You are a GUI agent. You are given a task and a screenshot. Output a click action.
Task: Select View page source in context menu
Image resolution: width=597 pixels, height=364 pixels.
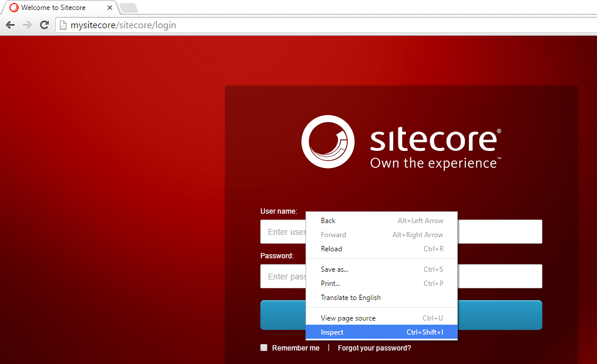pos(381,318)
